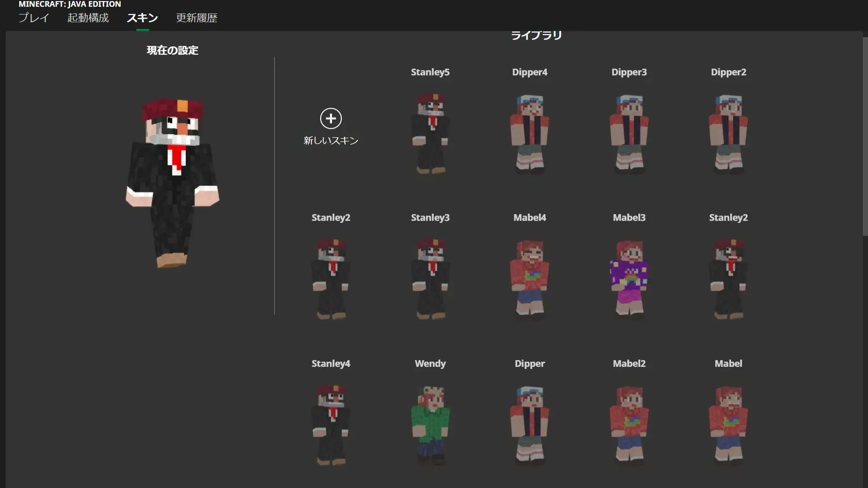Image resolution: width=868 pixels, height=488 pixels.
Task: Pick the purple-sweater Mabel3 skin
Action: (629, 279)
